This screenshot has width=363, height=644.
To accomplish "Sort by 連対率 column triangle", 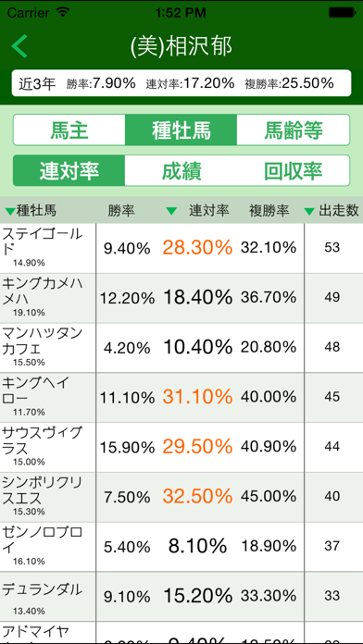I will point(171,212).
